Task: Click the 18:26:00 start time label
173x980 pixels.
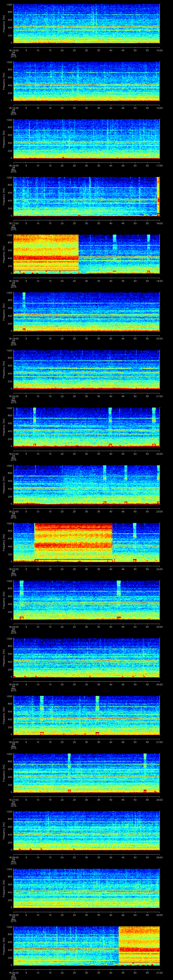Action: point(13,742)
